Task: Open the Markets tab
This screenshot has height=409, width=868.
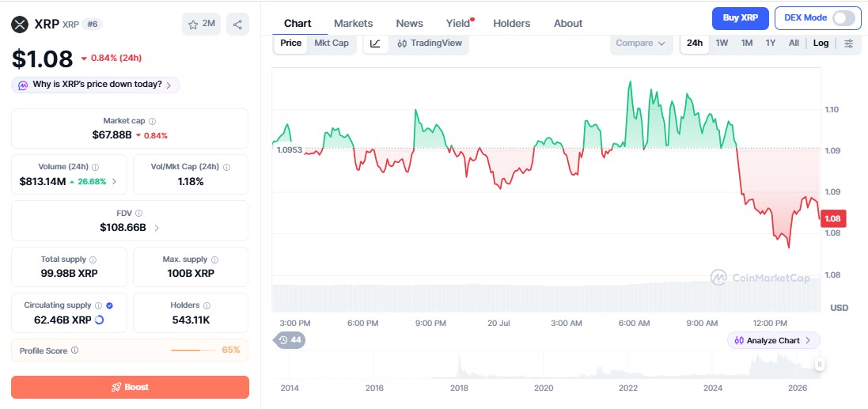Action: [x=353, y=23]
